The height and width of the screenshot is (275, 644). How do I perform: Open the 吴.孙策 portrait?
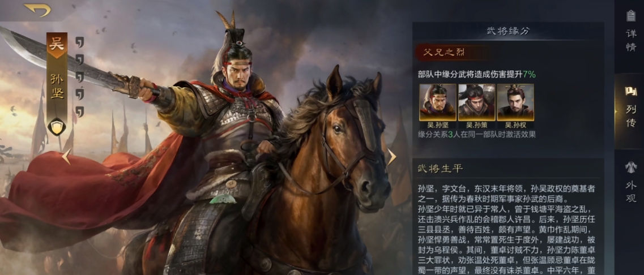point(476,102)
